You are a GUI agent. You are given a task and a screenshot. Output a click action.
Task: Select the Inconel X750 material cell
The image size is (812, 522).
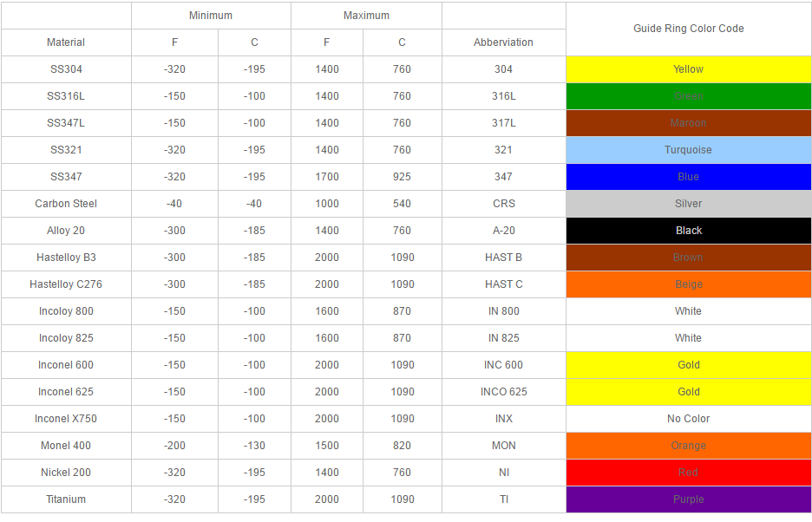[66, 419]
